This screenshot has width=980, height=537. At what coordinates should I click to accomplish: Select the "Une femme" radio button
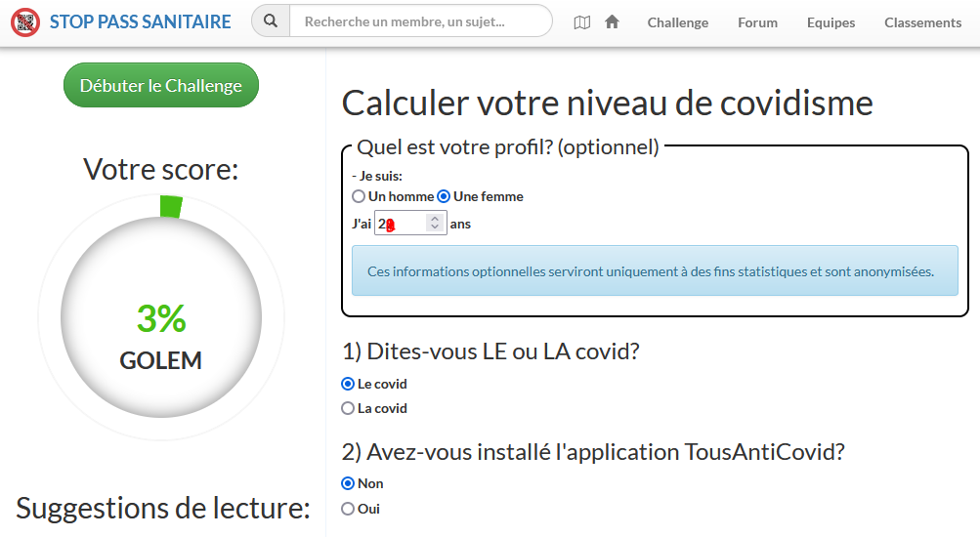coord(444,196)
